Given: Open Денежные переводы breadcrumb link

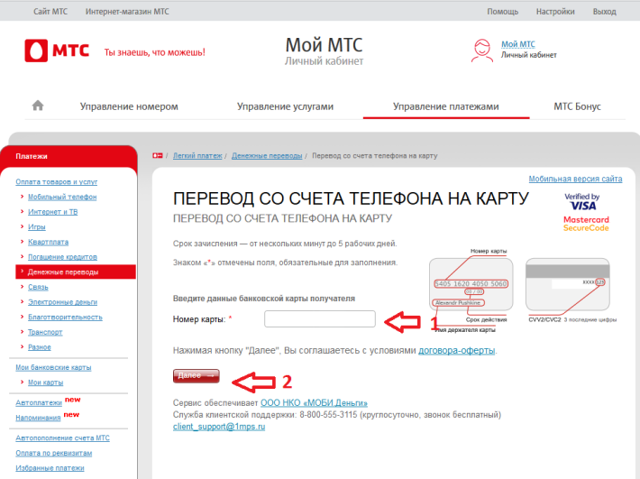Looking at the screenshot, I should tap(267, 155).
